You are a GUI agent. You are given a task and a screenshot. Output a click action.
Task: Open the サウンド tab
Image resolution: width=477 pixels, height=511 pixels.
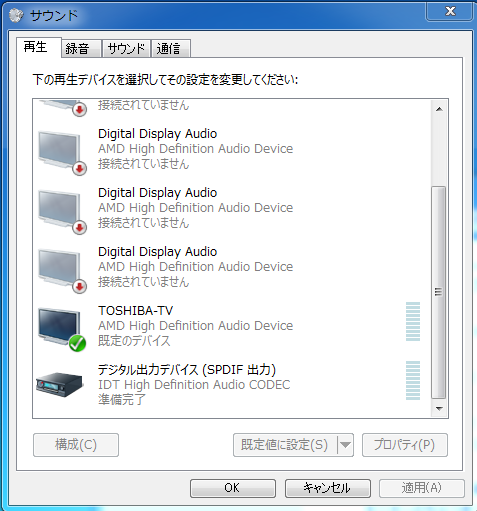126,49
